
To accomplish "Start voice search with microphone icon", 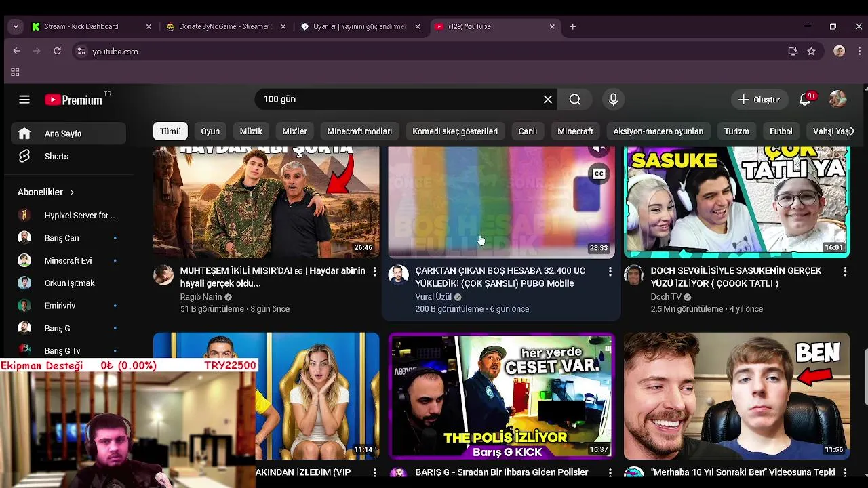I will 613,100.
